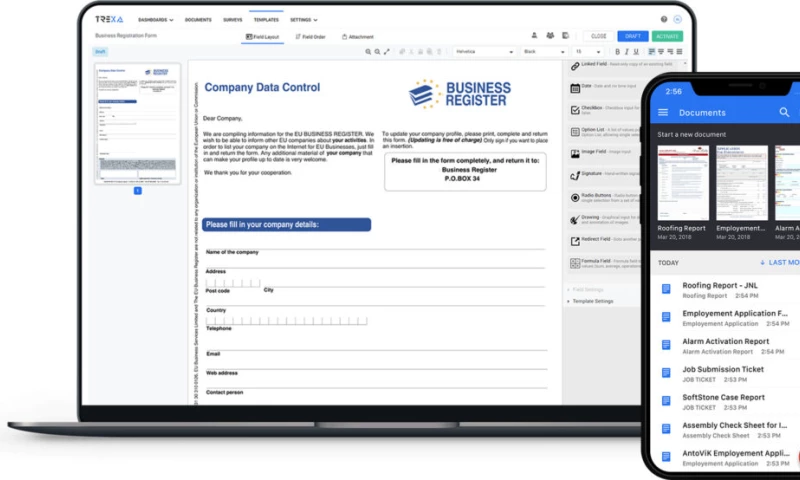Screen dimensions: 800x480
Task: Open Alarm Activation Report document
Action: pyautogui.click(x=727, y=346)
